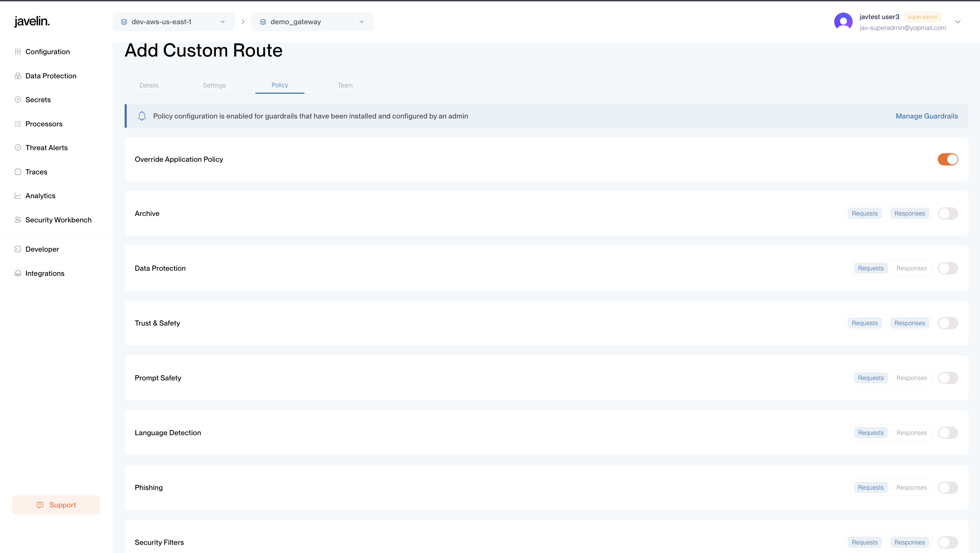The height and width of the screenshot is (553, 980).
Task: Select Responses chip in Language Detection row
Action: tap(912, 432)
